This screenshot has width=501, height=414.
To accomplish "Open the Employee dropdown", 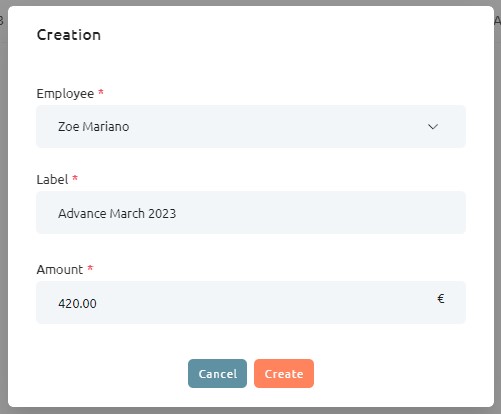I will (251, 126).
